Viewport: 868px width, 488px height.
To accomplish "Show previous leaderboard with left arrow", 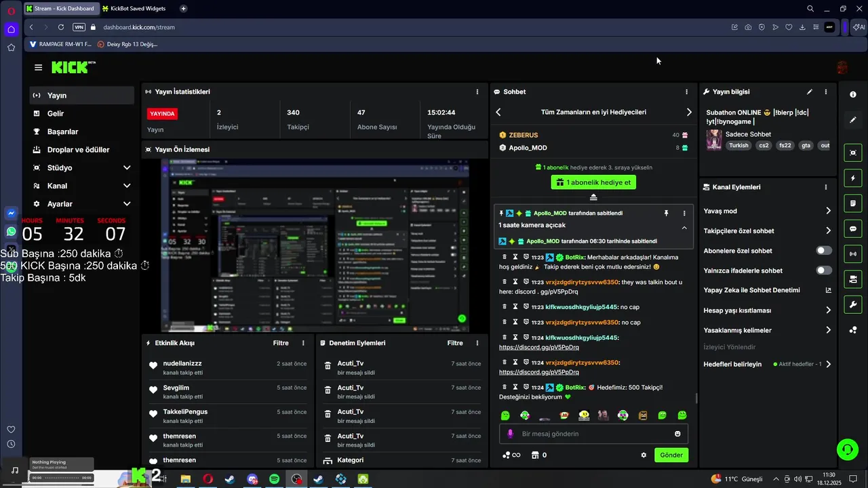I will (x=498, y=112).
